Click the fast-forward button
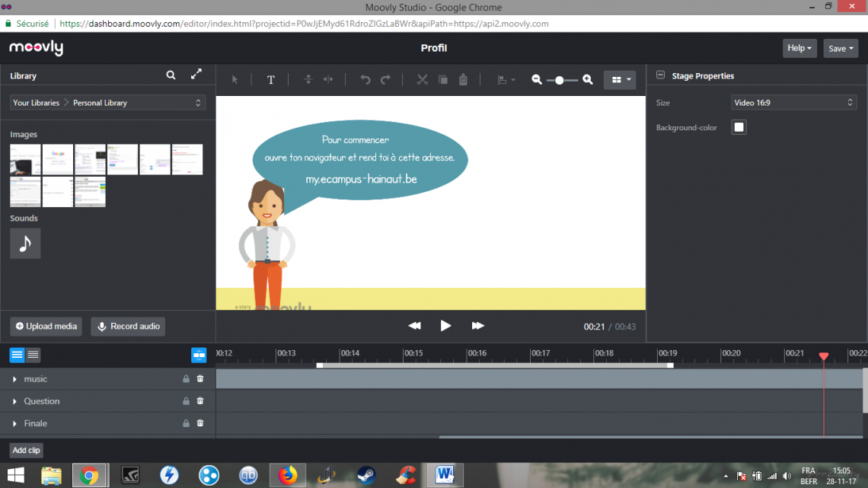868x488 pixels. pos(477,326)
